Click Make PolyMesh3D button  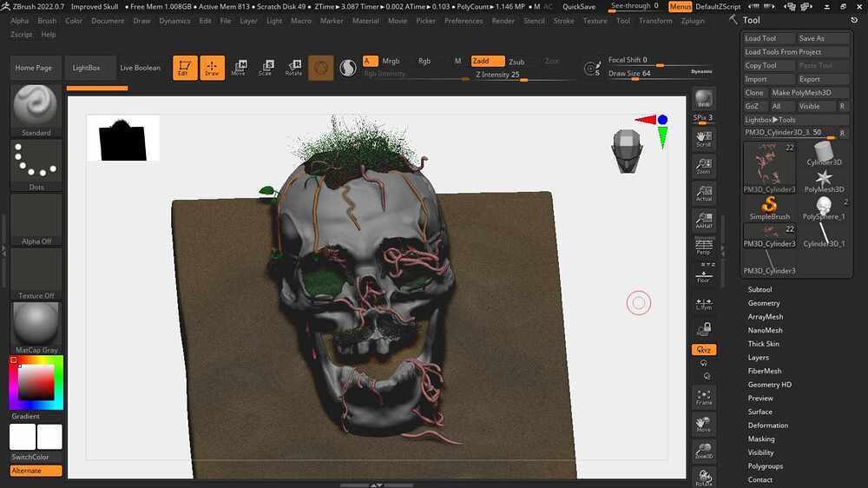coord(809,93)
